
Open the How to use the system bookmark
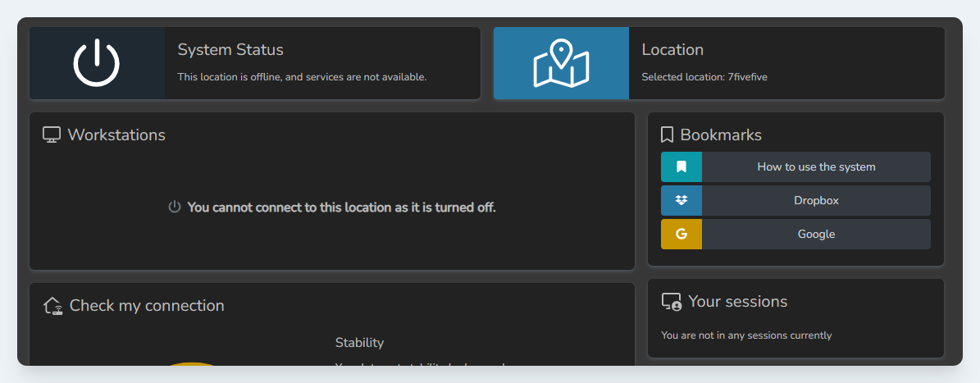click(816, 166)
